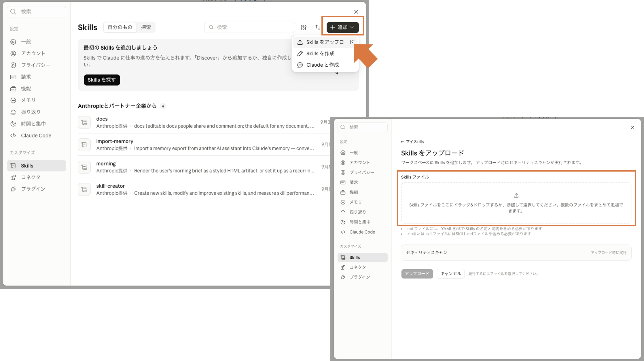Open 機能 settings in left window
Viewport: 644px width, 361px height.
pos(37,89)
